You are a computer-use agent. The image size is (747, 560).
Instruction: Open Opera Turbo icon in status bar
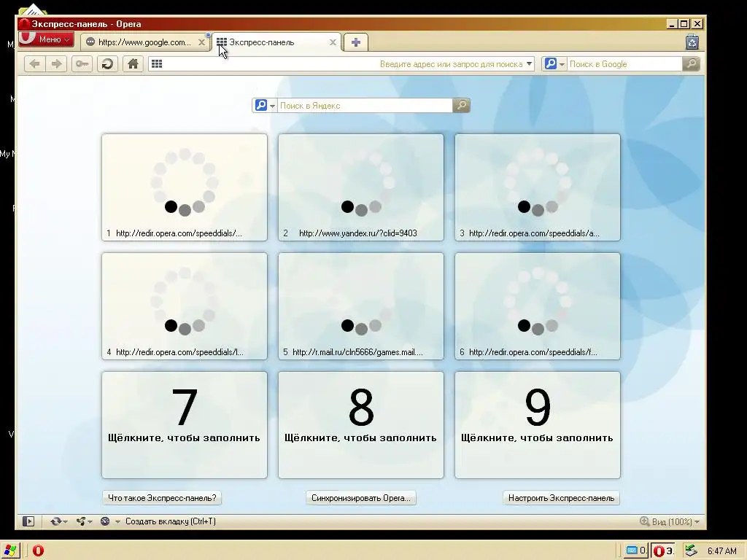105,521
